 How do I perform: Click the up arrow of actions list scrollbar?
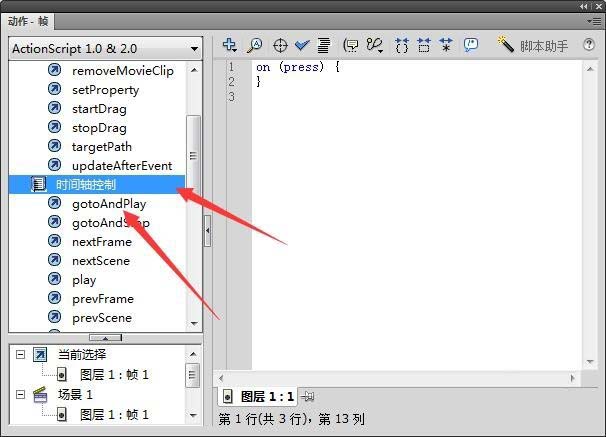(194, 70)
